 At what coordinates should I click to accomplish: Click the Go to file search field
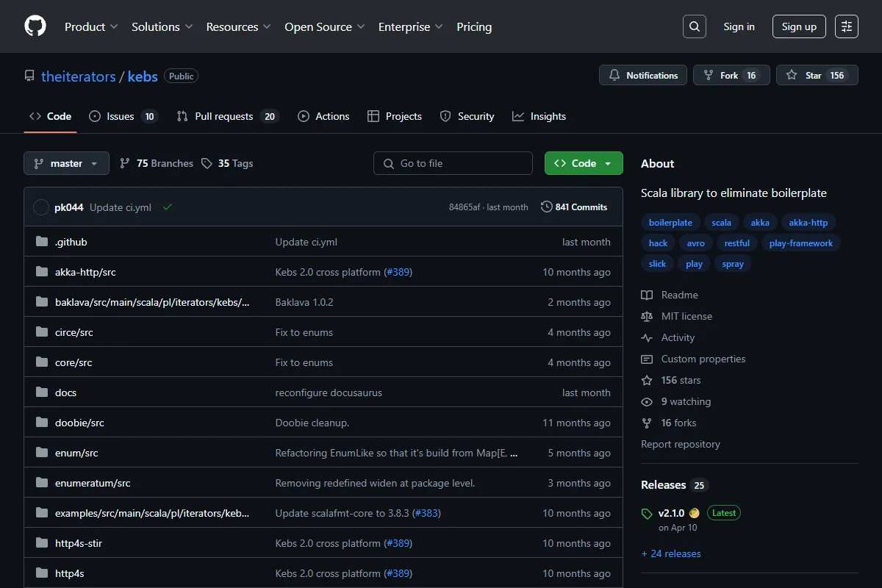pos(453,163)
